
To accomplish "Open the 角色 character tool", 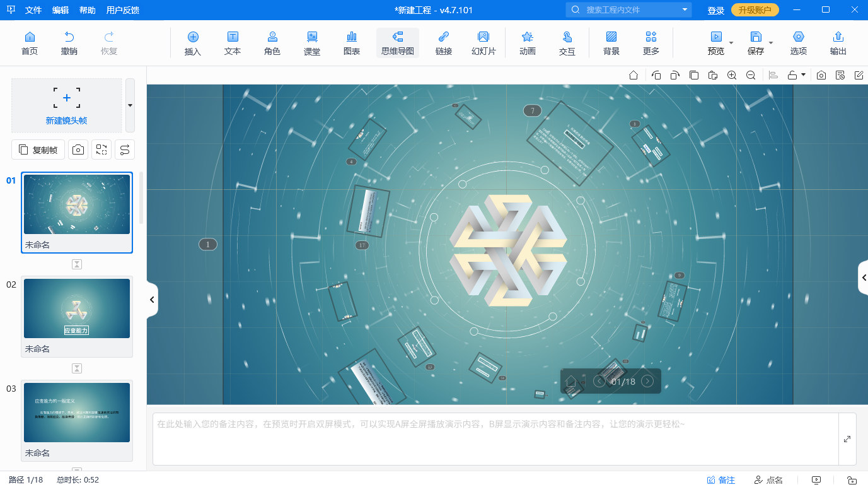I will point(272,43).
